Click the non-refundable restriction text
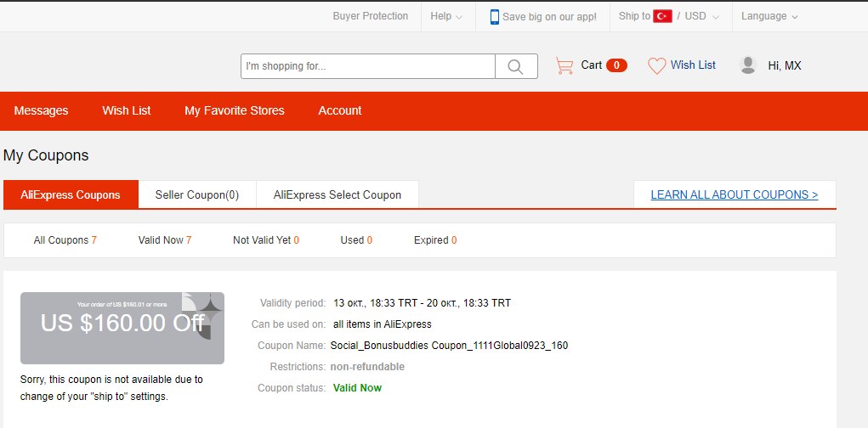This screenshot has width=868, height=428. point(367,367)
